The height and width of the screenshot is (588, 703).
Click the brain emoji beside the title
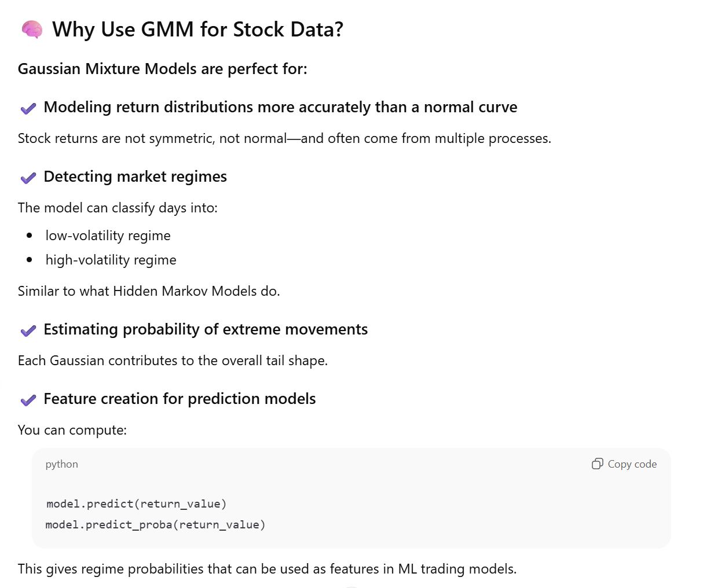click(x=31, y=29)
